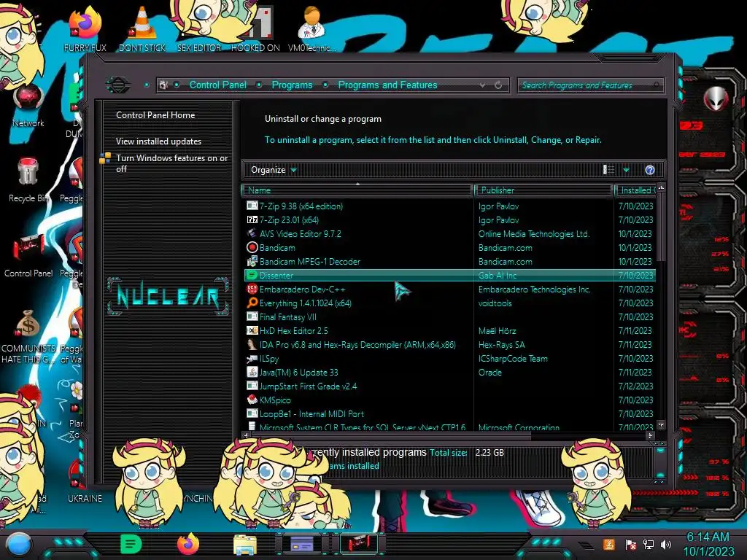Viewport: 747px width, 560px height.
Task: Click the Programs and Features breadcrumb
Action: point(387,85)
